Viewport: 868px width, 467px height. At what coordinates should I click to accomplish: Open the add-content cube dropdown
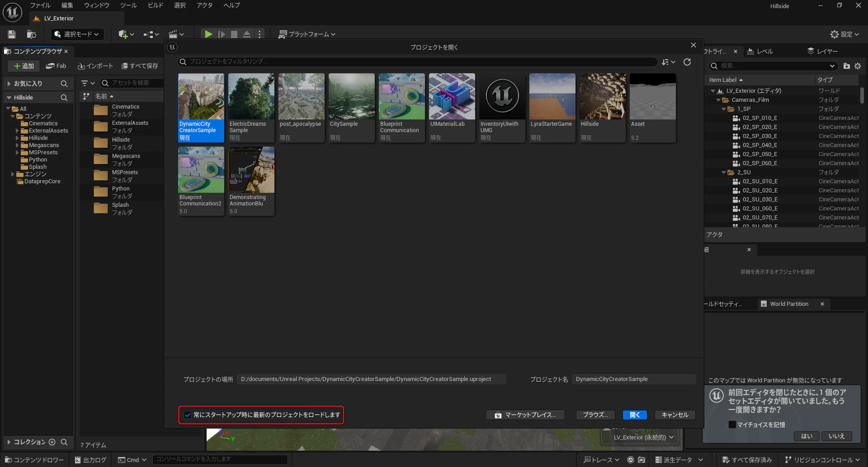[126, 34]
